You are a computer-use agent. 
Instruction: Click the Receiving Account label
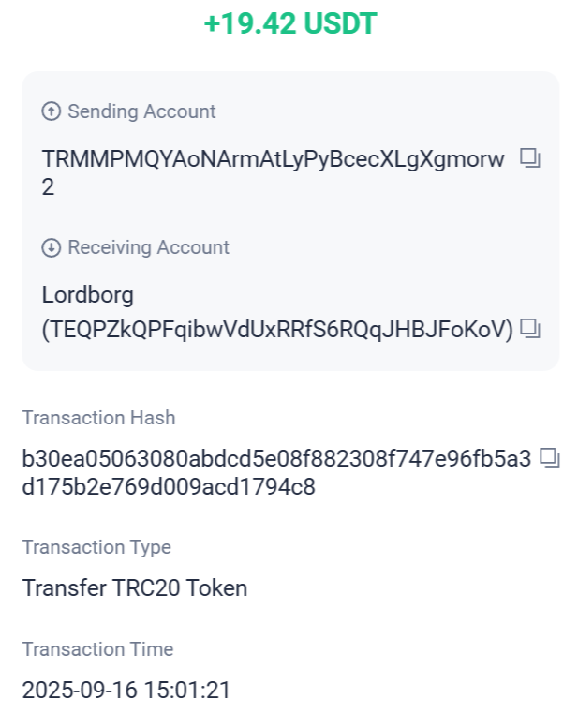[x=148, y=248]
